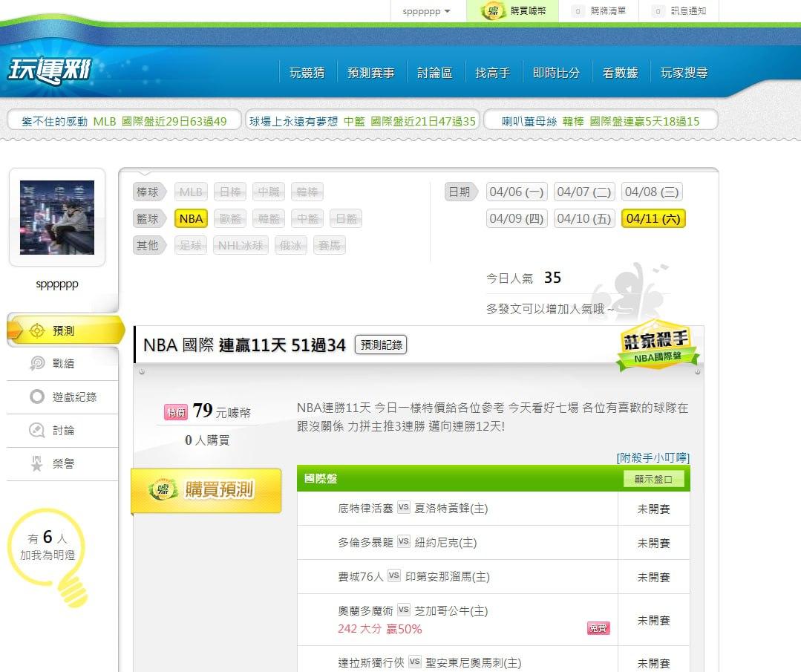
Task: Click the light bulb 加我為明燈 icon
Action: click(x=49, y=557)
